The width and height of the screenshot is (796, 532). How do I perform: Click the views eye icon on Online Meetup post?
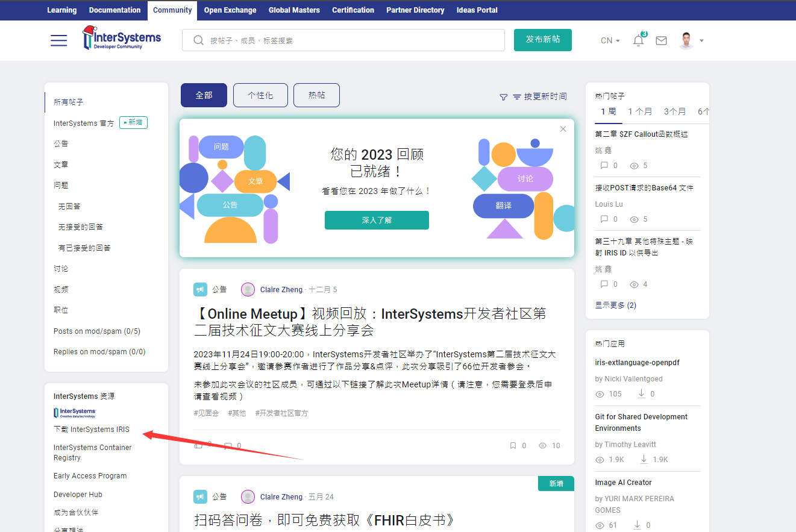542,446
